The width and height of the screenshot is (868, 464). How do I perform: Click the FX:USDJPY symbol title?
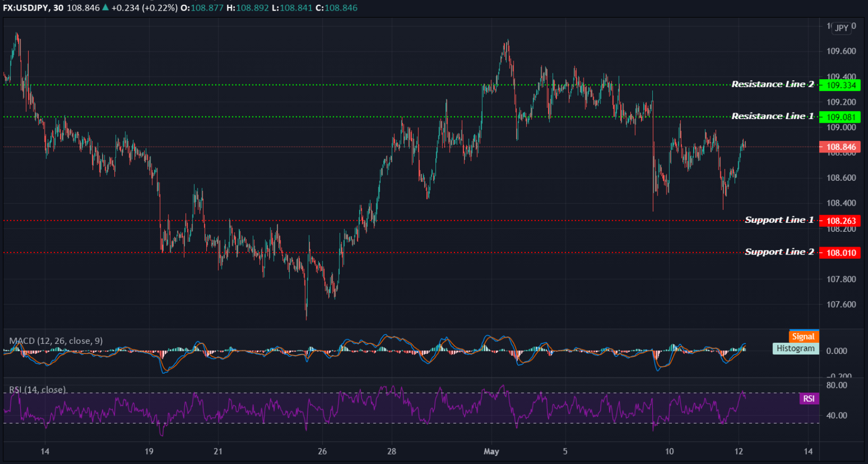tap(26, 8)
